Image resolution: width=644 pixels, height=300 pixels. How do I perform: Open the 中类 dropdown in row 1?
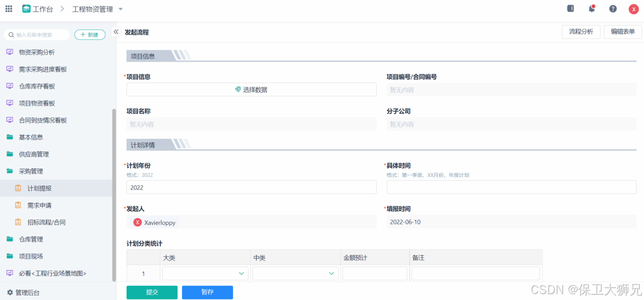pos(296,274)
